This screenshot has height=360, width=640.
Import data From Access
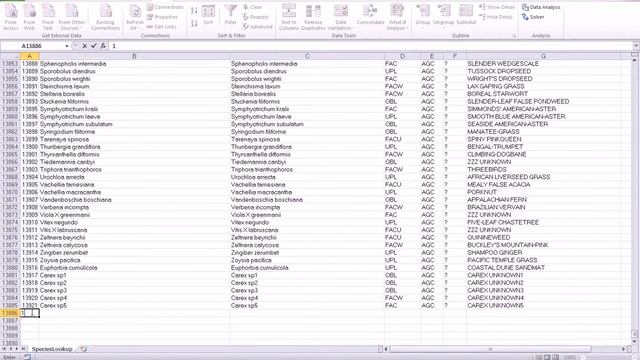[x=11, y=18]
